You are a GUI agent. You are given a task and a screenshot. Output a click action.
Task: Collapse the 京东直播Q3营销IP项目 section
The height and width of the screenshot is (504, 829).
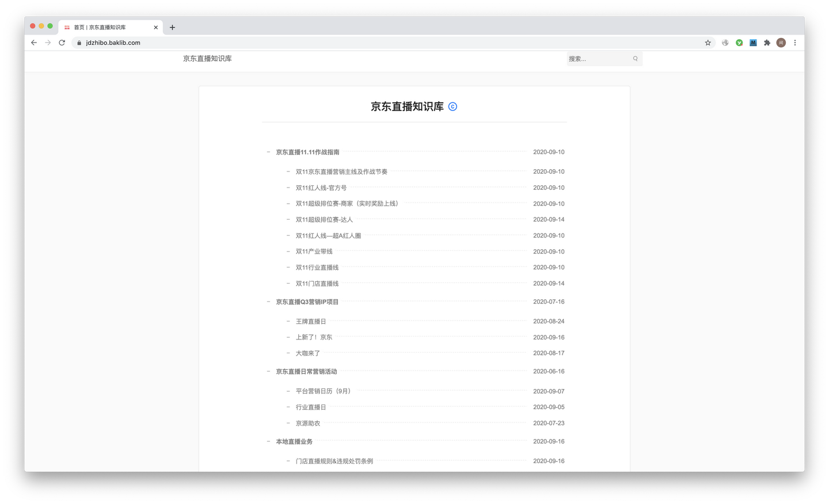(268, 301)
